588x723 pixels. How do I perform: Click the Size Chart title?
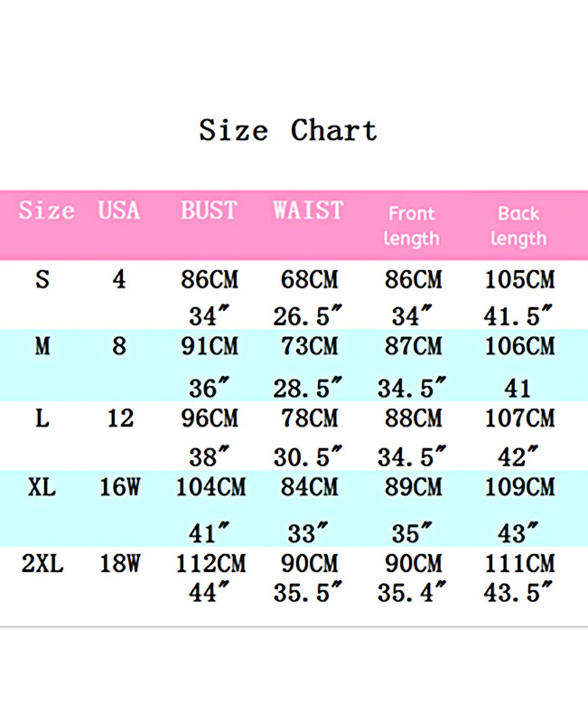pyautogui.click(x=288, y=129)
